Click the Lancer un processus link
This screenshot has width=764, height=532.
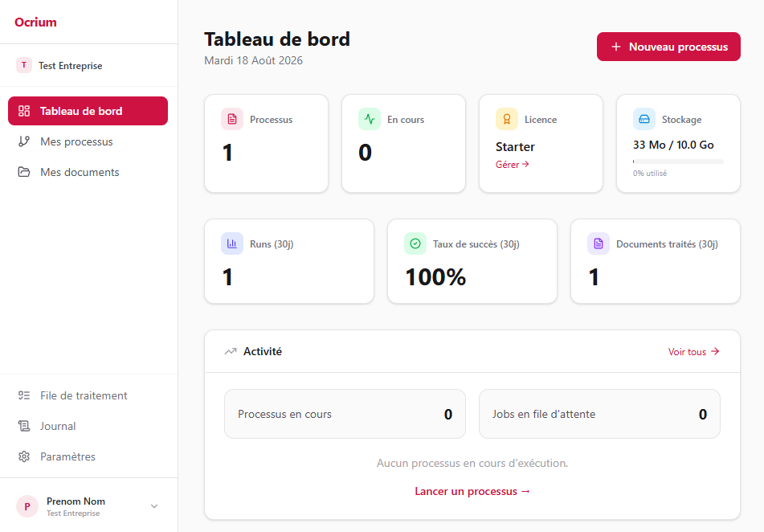(472, 492)
